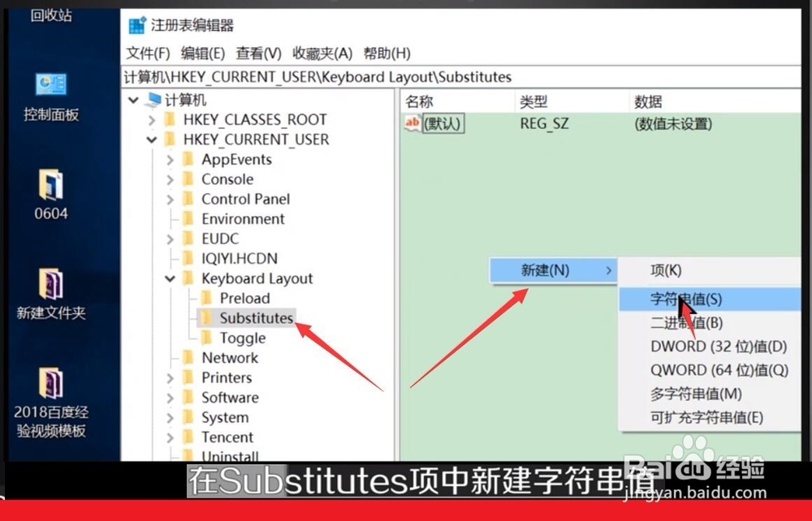Choose 可扩充字符串值(E) option
This screenshot has width=812, height=521.
[x=710, y=417]
